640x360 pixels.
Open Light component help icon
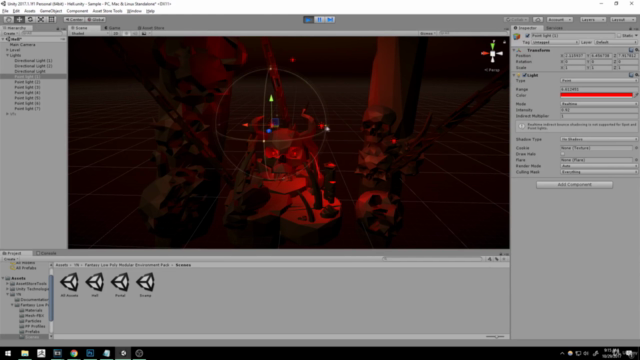pos(631,75)
